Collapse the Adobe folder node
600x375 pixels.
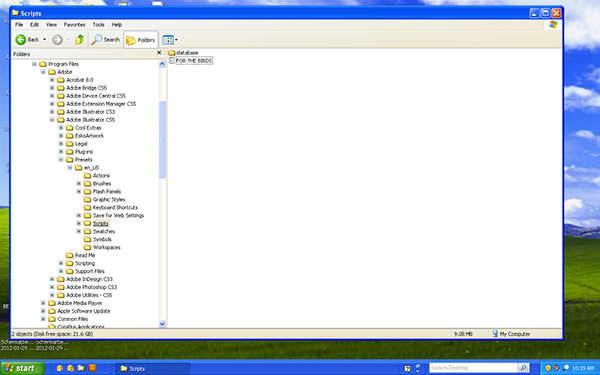[43, 72]
